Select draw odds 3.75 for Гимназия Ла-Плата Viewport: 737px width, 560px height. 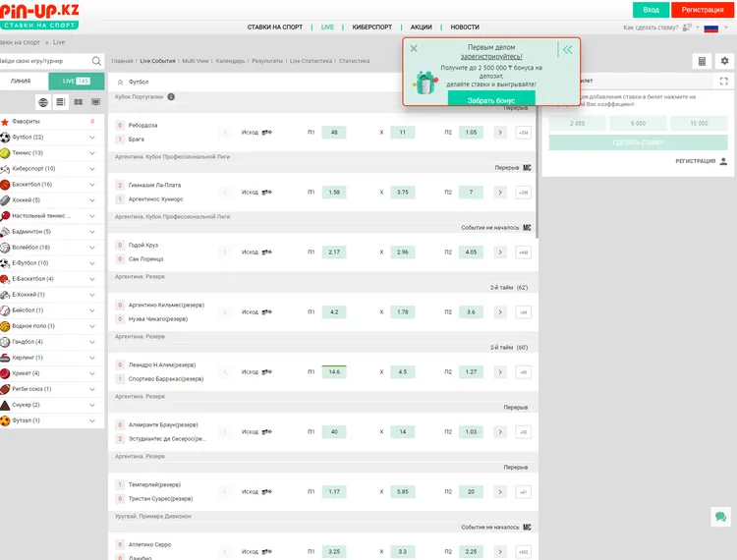pyautogui.click(x=403, y=193)
